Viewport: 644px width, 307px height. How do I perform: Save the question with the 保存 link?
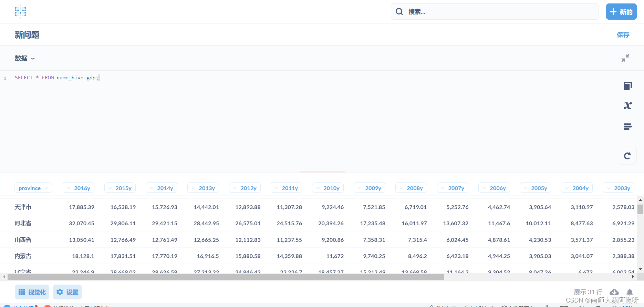623,35
